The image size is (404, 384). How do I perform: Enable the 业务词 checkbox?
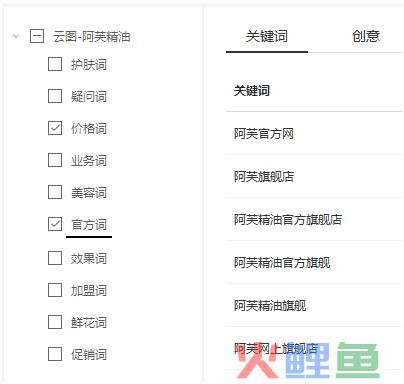coord(55,160)
